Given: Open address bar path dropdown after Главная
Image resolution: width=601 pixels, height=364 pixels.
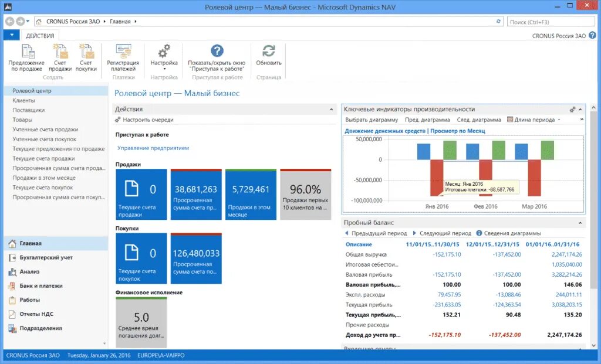Looking at the screenshot, I should [x=136, y=22].
